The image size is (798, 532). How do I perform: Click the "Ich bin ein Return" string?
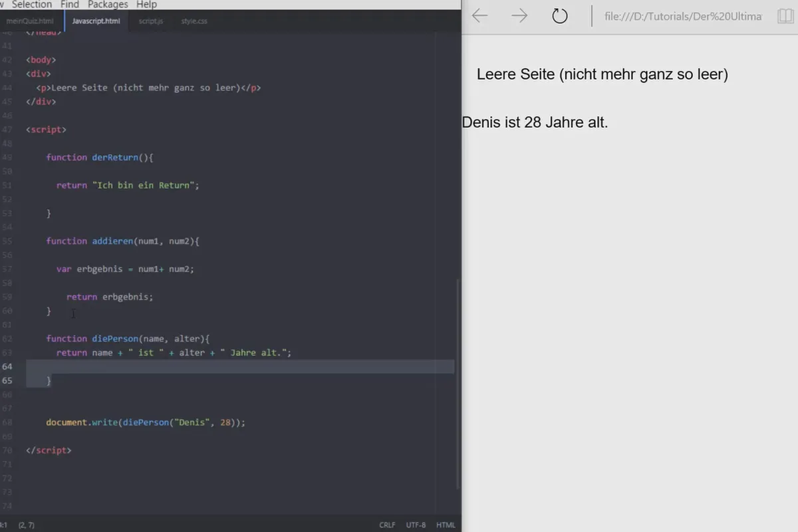pyautogui.click(x=143, y=186)
